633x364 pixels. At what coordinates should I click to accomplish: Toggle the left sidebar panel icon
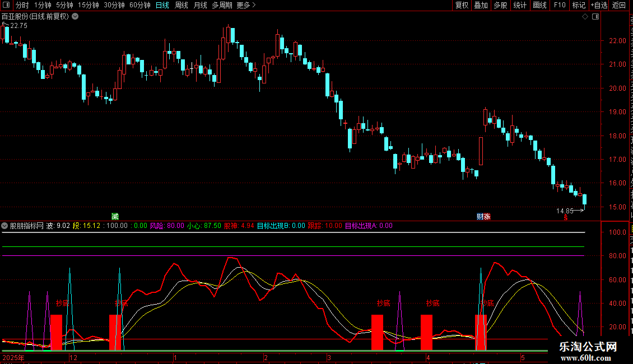click(x=6, y=5)
